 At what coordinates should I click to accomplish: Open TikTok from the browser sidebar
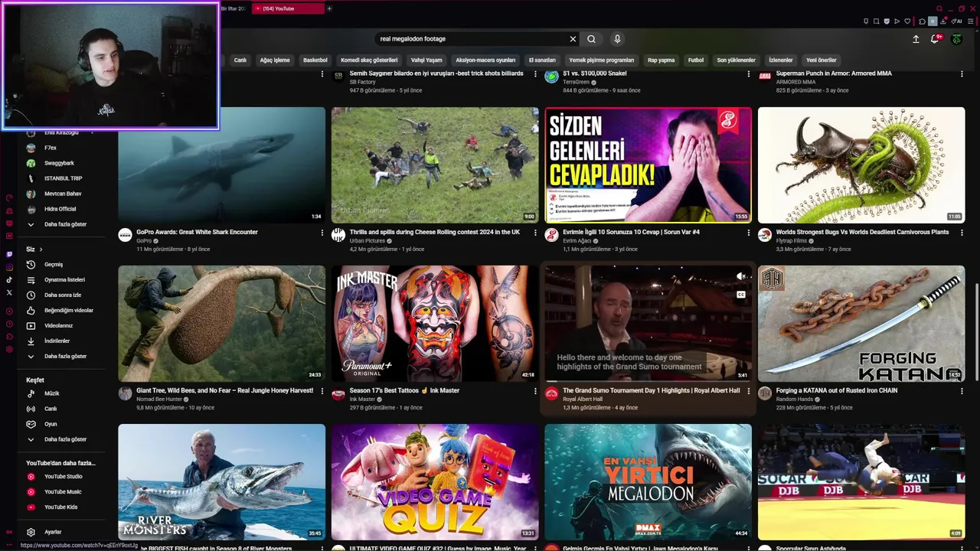point(9,280)
